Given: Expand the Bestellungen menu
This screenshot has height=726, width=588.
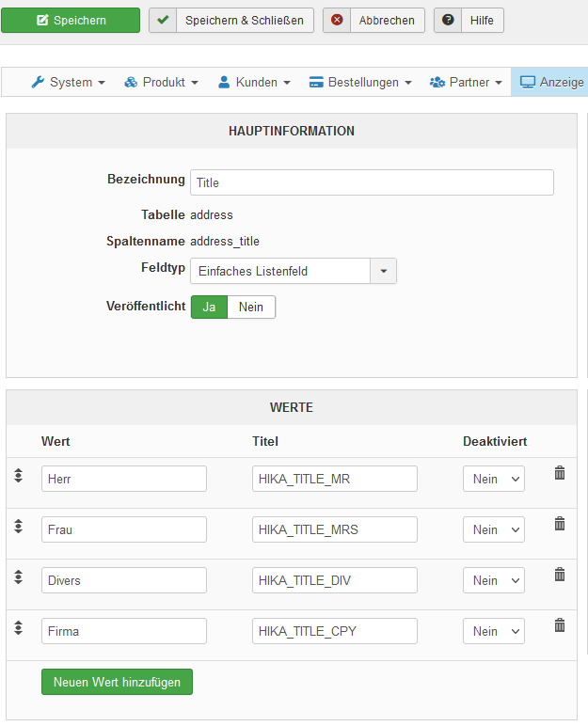Looking at the screenshot, I should click(360, 83).
